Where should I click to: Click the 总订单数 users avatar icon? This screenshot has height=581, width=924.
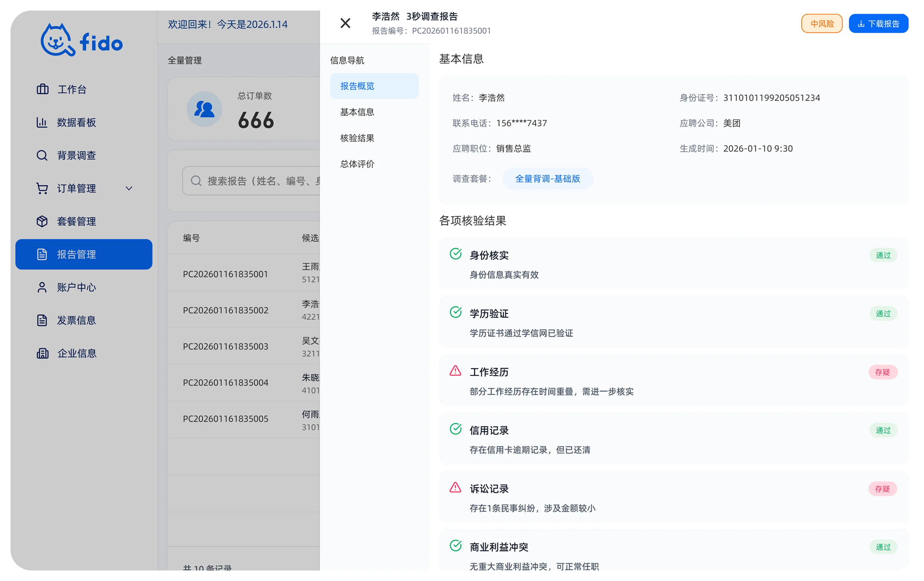point(204,109)
